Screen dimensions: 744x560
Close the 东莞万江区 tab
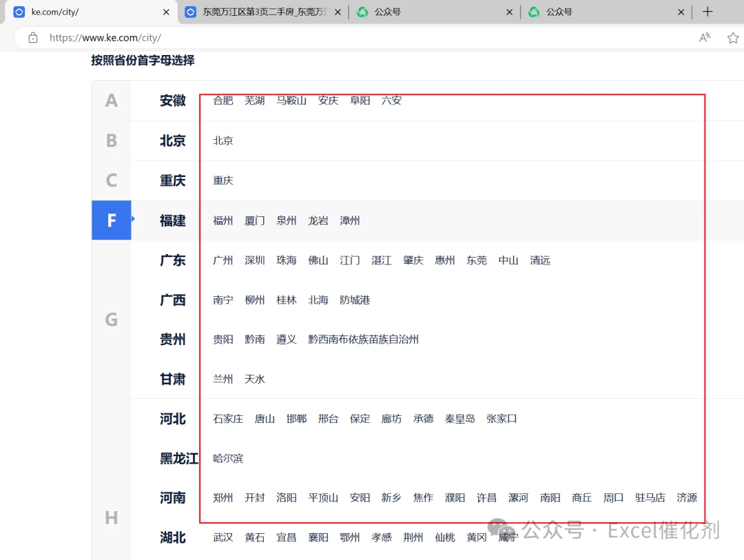click(338, 12)
